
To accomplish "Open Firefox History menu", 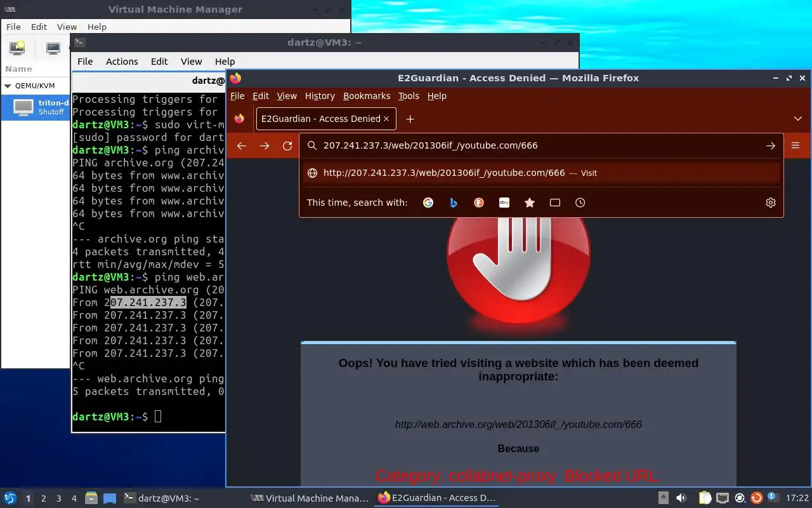I will [x=320, y=96].
